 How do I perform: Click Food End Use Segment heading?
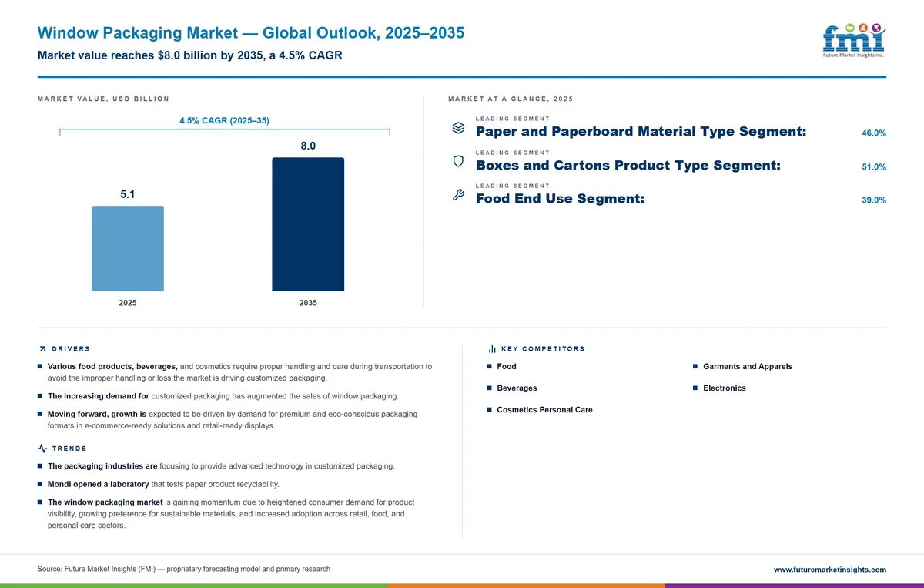tap(560, 199)
